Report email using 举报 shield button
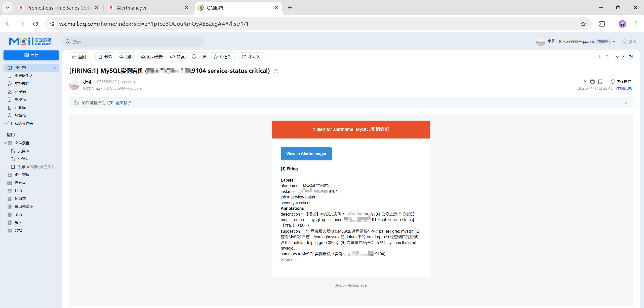Viewport: 644px width, 308px height. pyautogui.click(x=199, y=57)
